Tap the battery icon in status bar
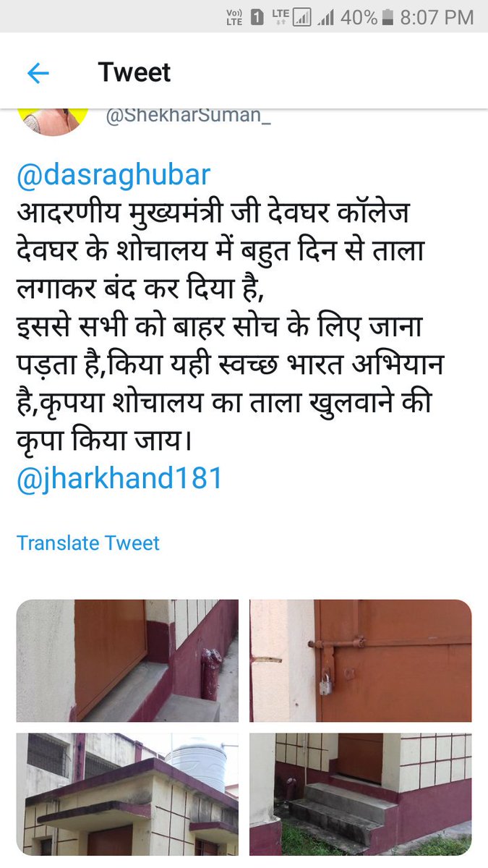The height and width of the screenshot is (868, 488). (x=388, y=17)
